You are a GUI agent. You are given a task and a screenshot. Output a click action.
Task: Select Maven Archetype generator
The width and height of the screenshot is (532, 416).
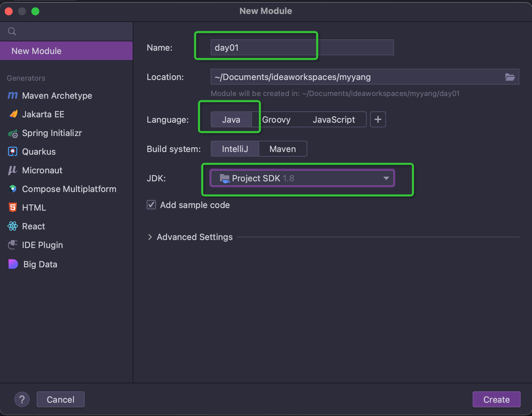coord(66,96)
